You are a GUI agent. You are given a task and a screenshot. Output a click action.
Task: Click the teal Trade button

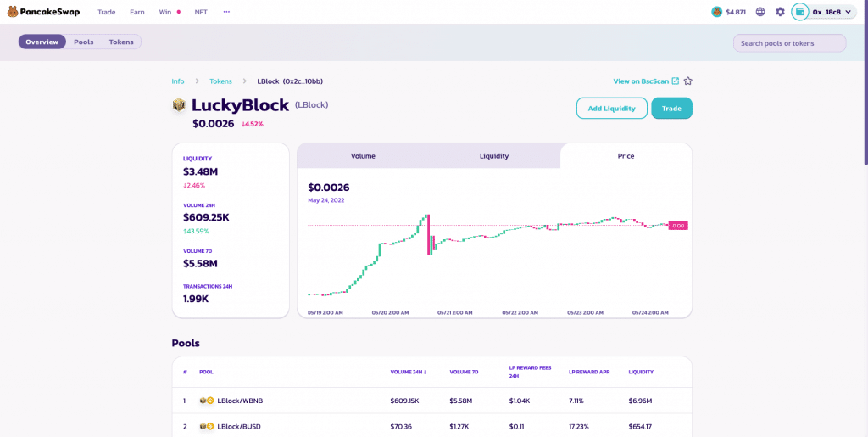[x=671, y=108]
